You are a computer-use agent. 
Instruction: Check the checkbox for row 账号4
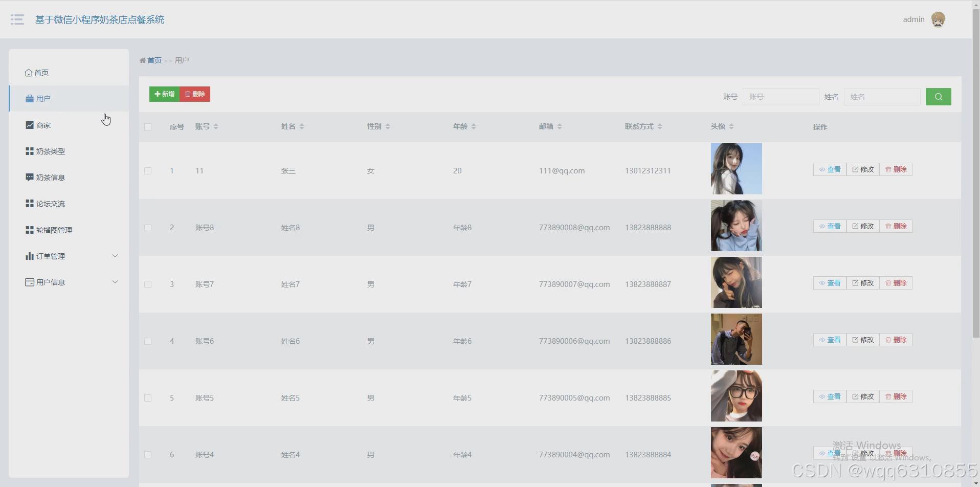tap(148, 455)
